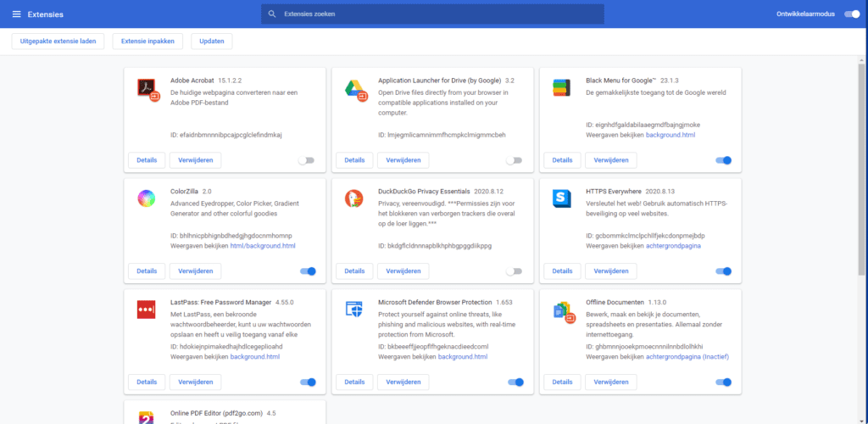
Task: Enable the Adobe Acrobat extension
Action: [306, 160]
